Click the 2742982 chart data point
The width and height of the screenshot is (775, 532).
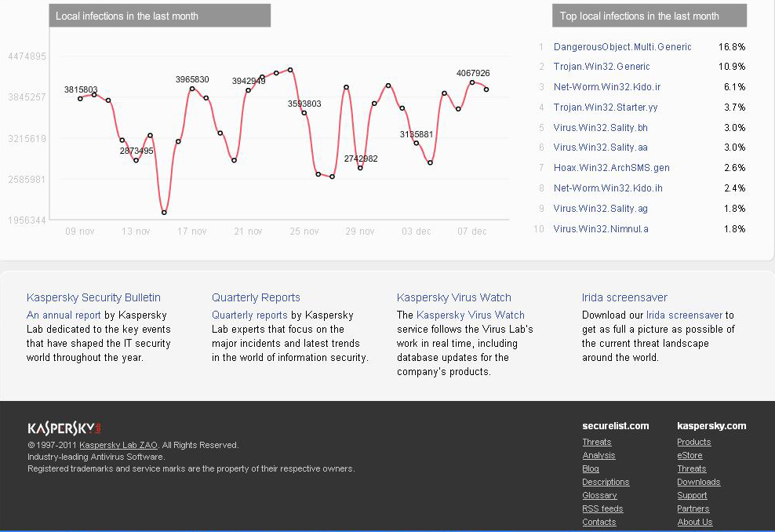click(360, 168)
